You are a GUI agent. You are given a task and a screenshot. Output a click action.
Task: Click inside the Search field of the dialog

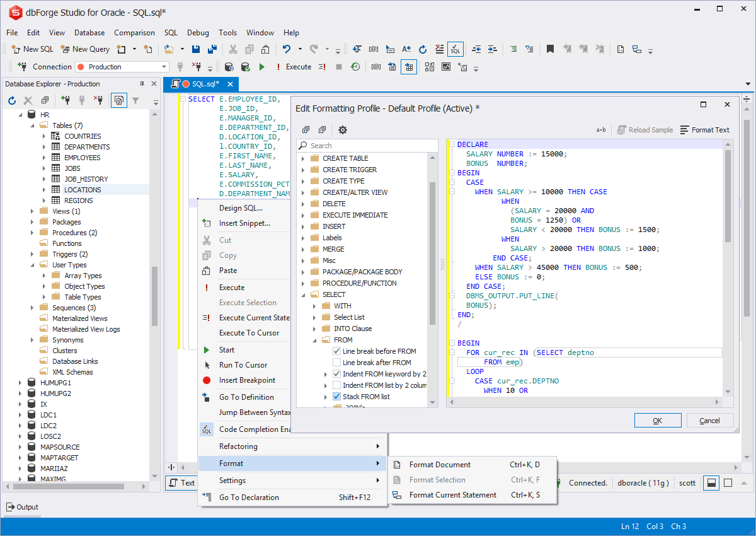pyautogui.click(x=367, y=145)
